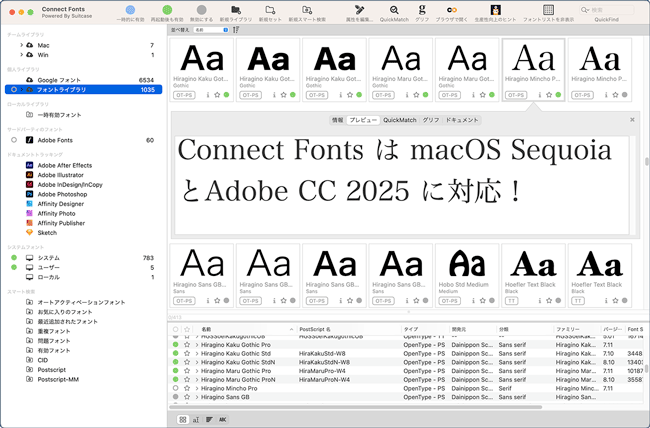Screen dimensions: 650x428
Task: Launch QuickMatch from the toolbar
Action: tap(394, 10)
